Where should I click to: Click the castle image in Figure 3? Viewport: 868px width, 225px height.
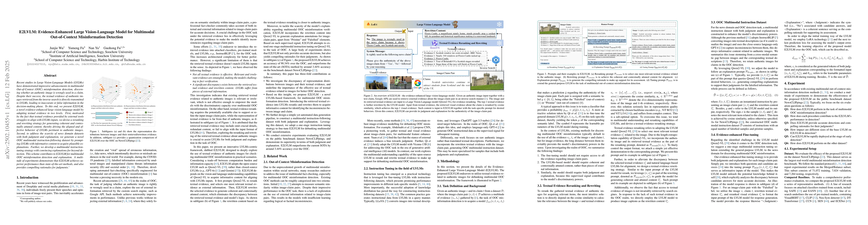550,29
